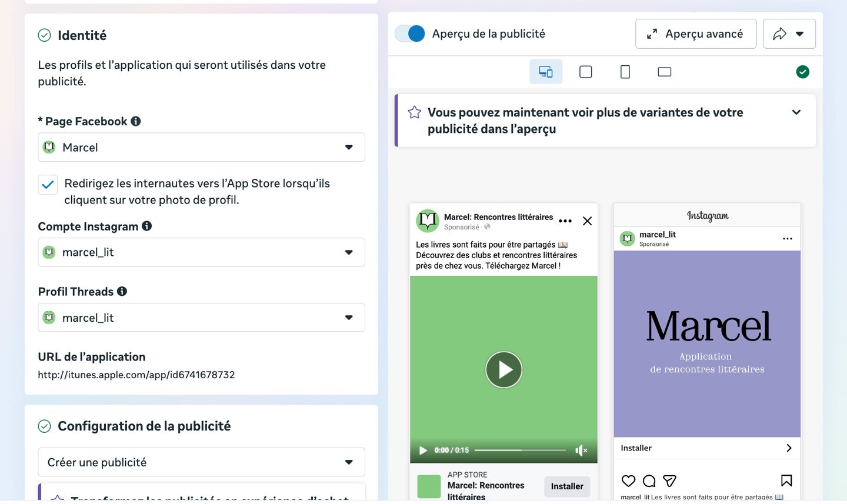The image size is (847, 504).
Task: Open the Page Facebook info tooltip icon
Action: point(136,121)
